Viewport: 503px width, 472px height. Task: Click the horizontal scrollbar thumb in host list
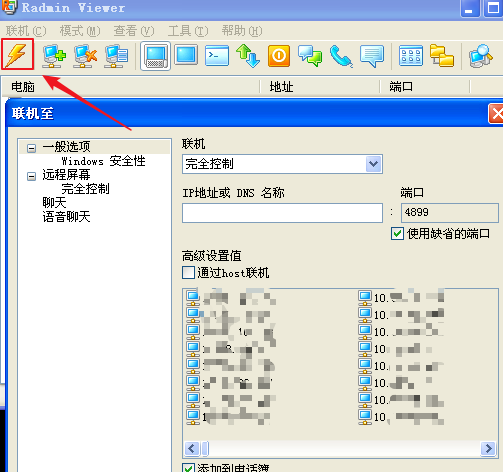(x=205, y=448)
